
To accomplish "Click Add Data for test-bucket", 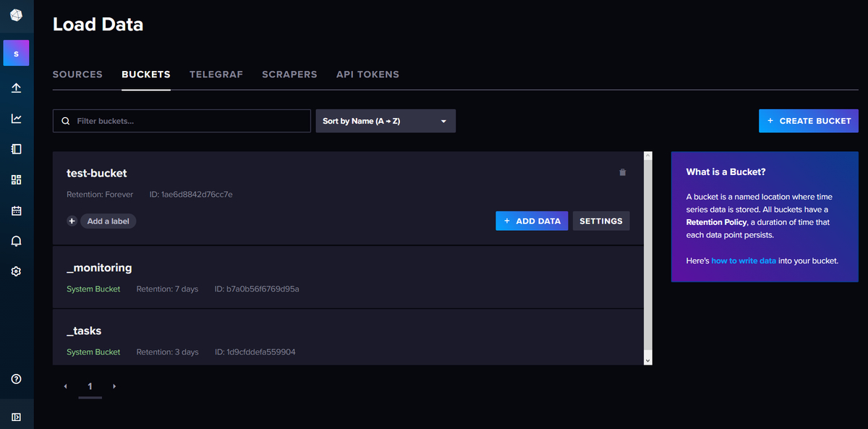I will pyautogui.click(x=532, y=221).
